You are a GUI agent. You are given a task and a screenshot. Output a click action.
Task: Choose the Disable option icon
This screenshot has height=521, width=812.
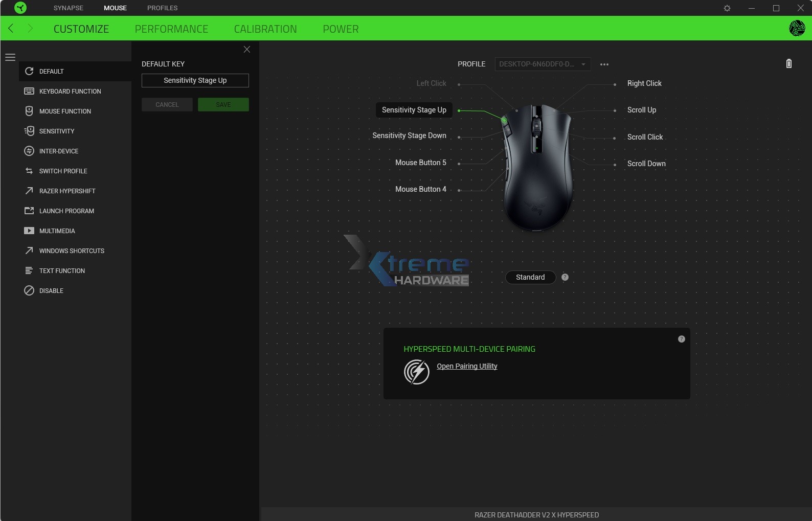(29, 290)
